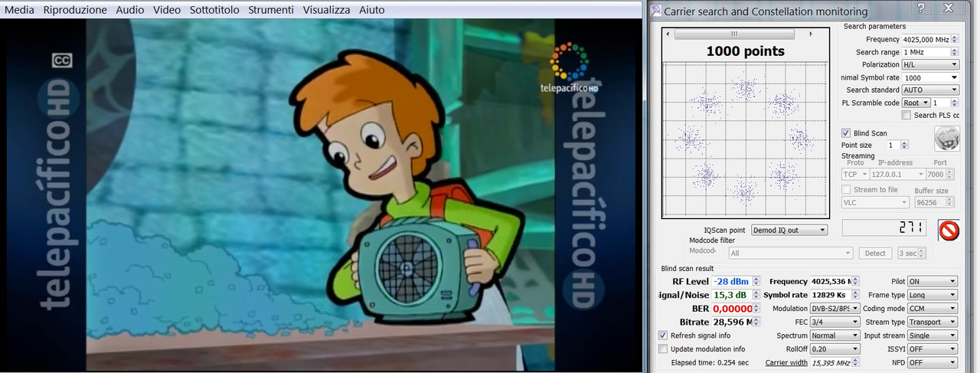Click the Signal/Noise spinner arrows
The image size is (980, 373).
[756, 295]
